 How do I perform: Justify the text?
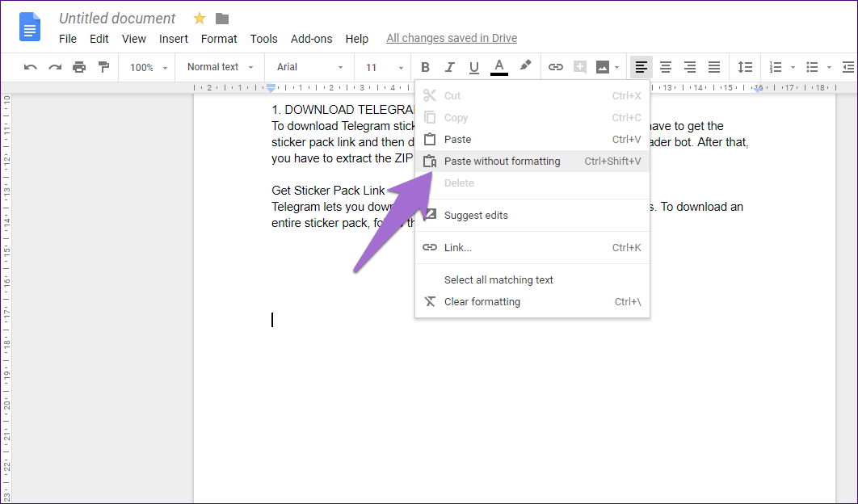point(714,67)
